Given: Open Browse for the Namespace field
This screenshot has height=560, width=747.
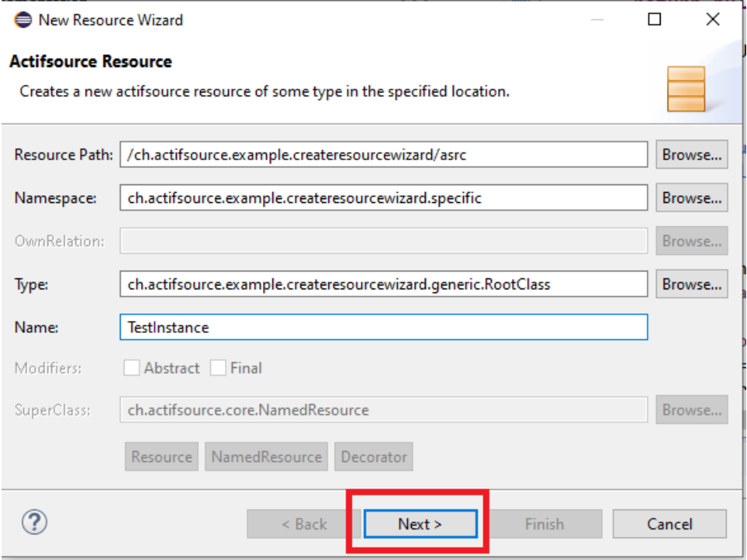Looking at the screenshot, I should [691, 198].
